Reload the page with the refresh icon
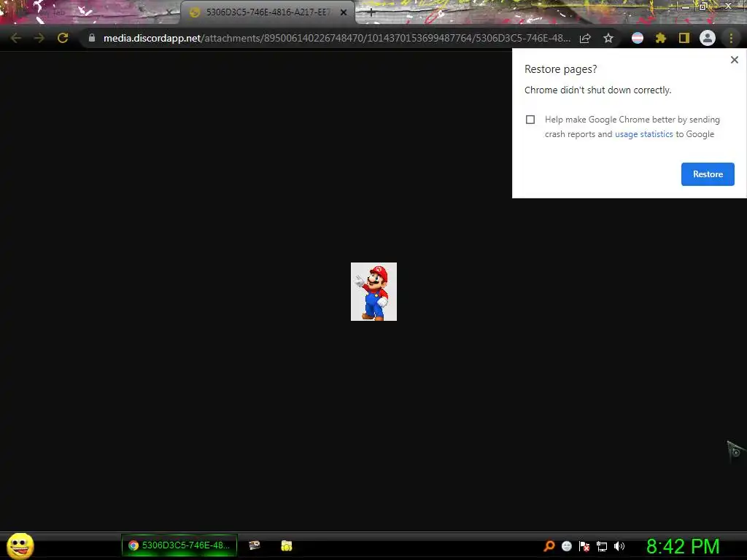This screenshot has width=747, height=560. pos(63,38)
